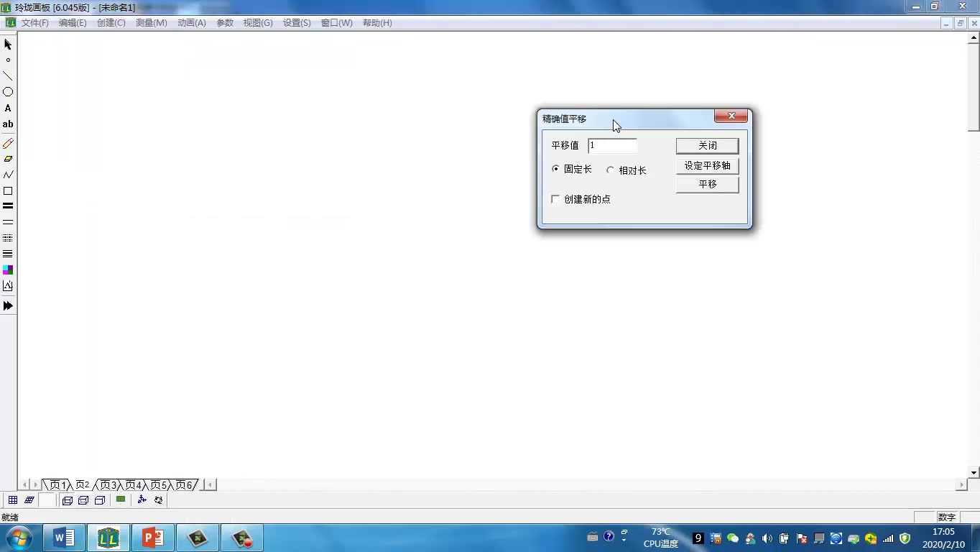
Task: Open the 创建(C) menu
Action: (x=111, y=23)
